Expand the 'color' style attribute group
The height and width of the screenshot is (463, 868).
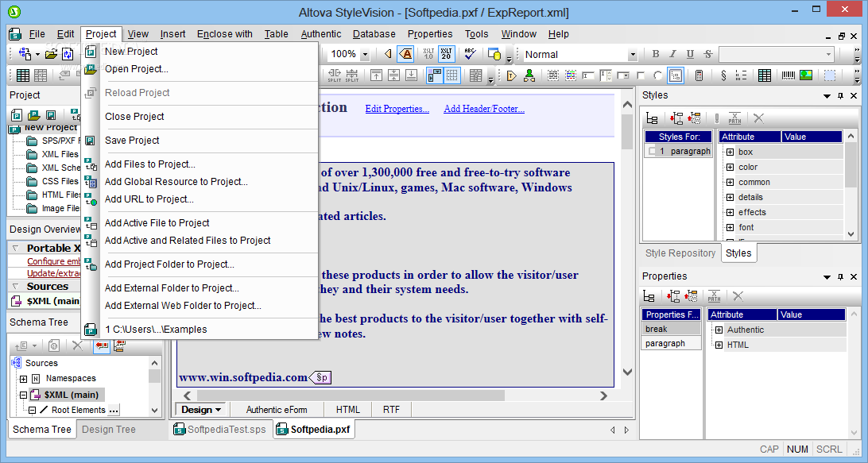730,167
